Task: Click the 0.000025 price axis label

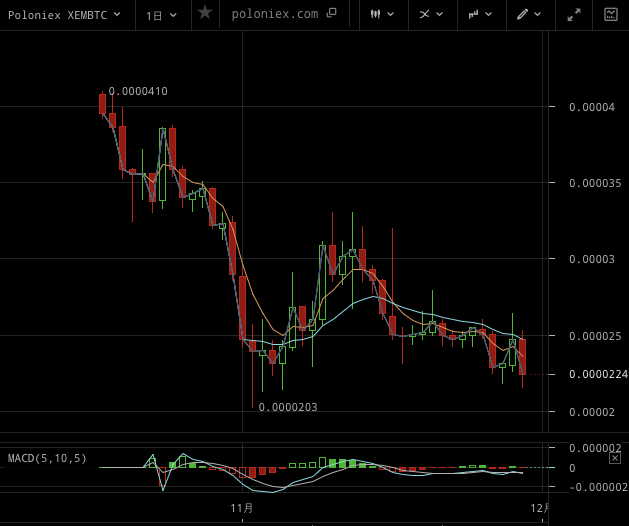Action: click(x=595, y=336)
